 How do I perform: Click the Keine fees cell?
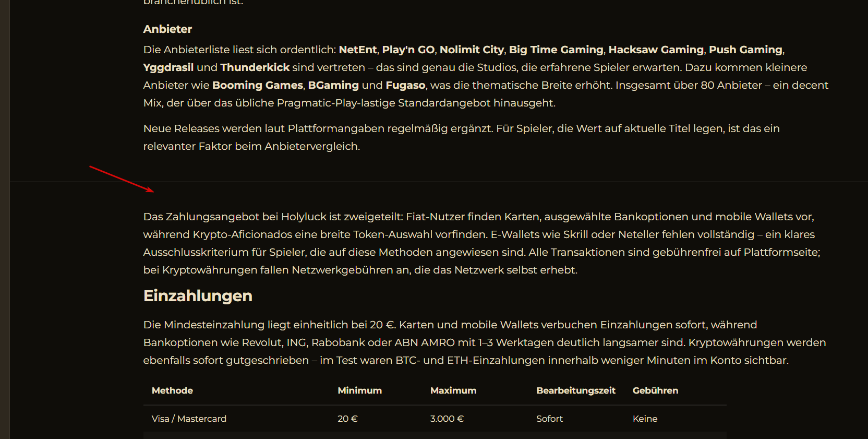click(645, 419)
